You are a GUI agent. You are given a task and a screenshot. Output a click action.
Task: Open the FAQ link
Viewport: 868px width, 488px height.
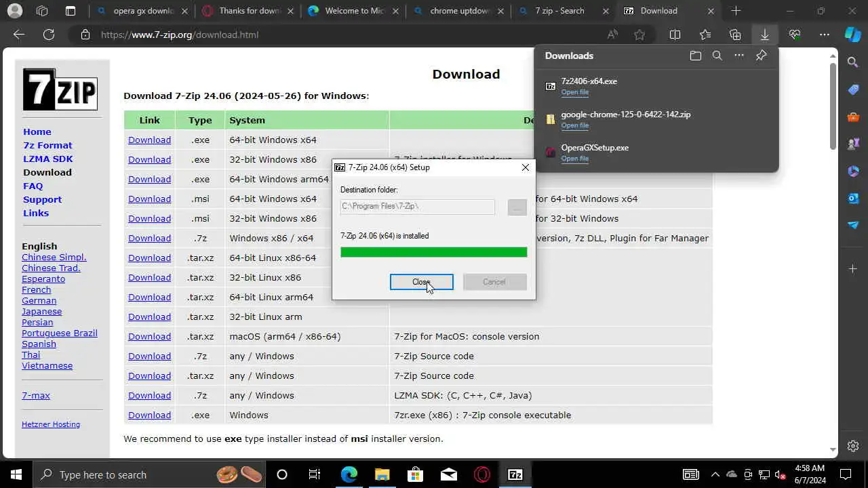[33, 186]
